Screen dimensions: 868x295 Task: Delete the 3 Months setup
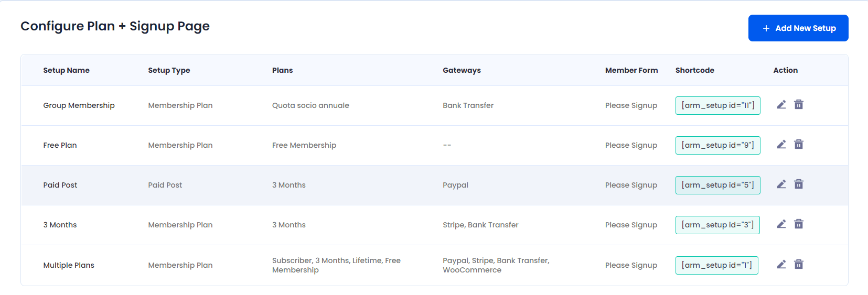point(799,224)
